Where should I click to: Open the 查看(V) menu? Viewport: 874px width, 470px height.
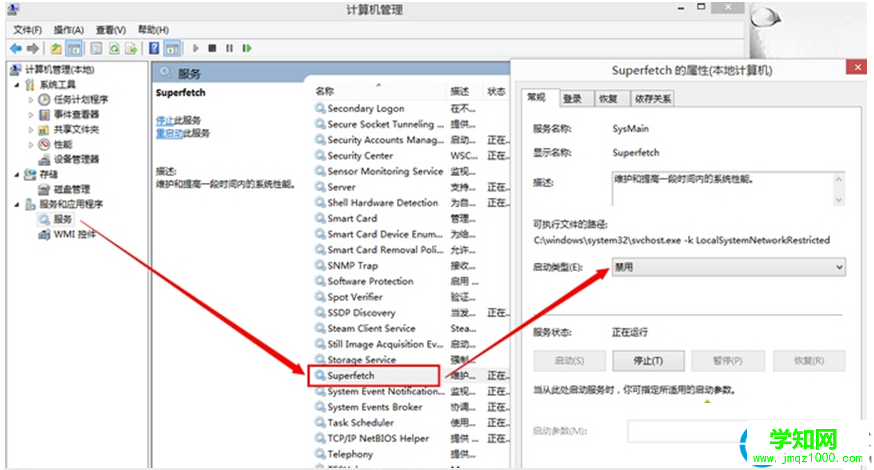(x=110, y=30)
